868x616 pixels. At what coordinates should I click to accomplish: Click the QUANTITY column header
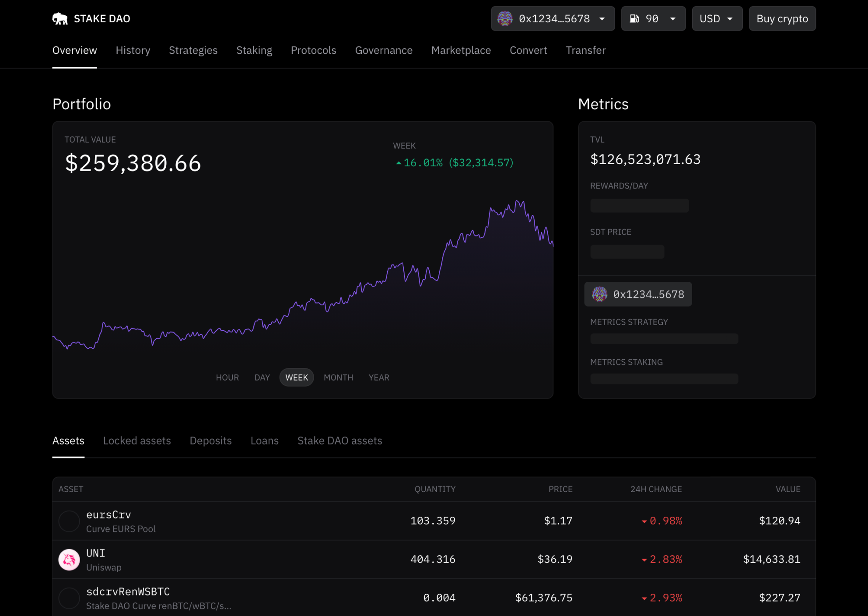point(435,489)
